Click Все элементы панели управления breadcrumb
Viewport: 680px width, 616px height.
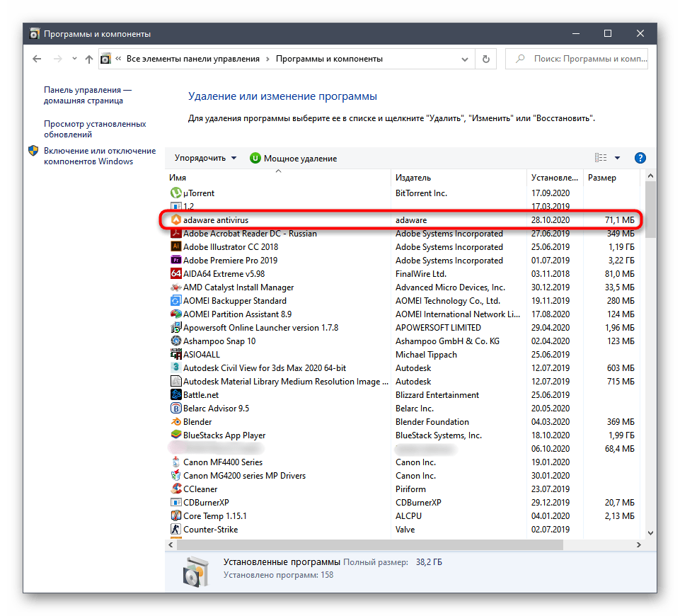coord(193,59)
